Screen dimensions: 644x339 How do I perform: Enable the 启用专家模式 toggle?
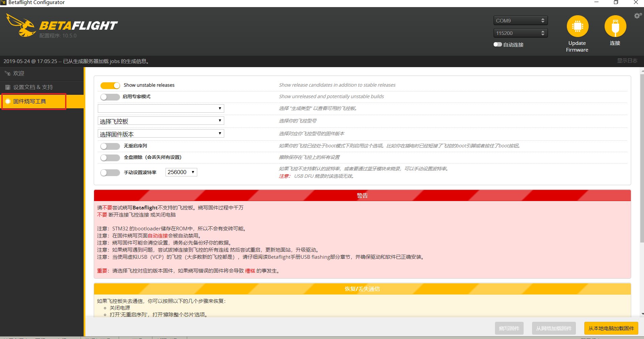[110, 97]
